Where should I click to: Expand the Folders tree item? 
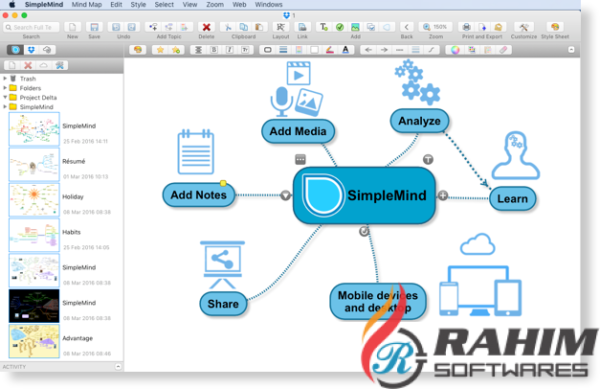pyautogui.click(x=5, y=88)
